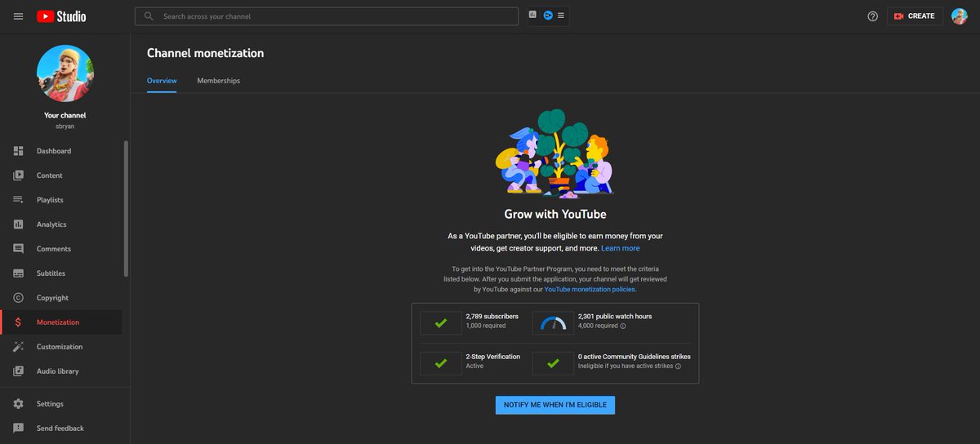Click the Content icon in sidebar

(x=18, y=175)
